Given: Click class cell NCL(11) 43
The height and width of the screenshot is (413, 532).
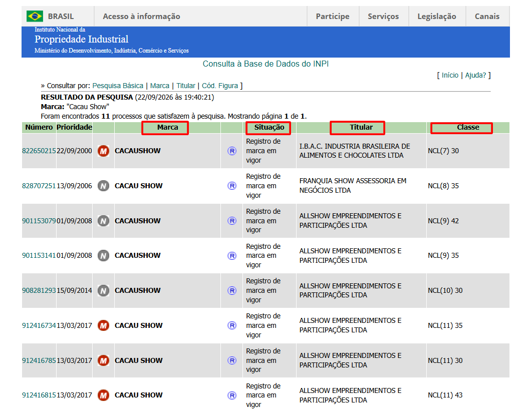Looking at the screenshot, I should point(445,395).
